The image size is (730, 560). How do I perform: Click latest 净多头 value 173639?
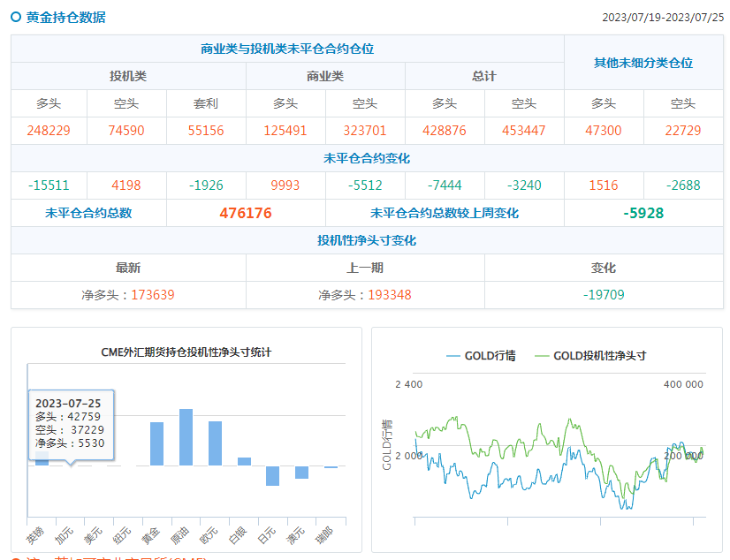click(153, 294)
